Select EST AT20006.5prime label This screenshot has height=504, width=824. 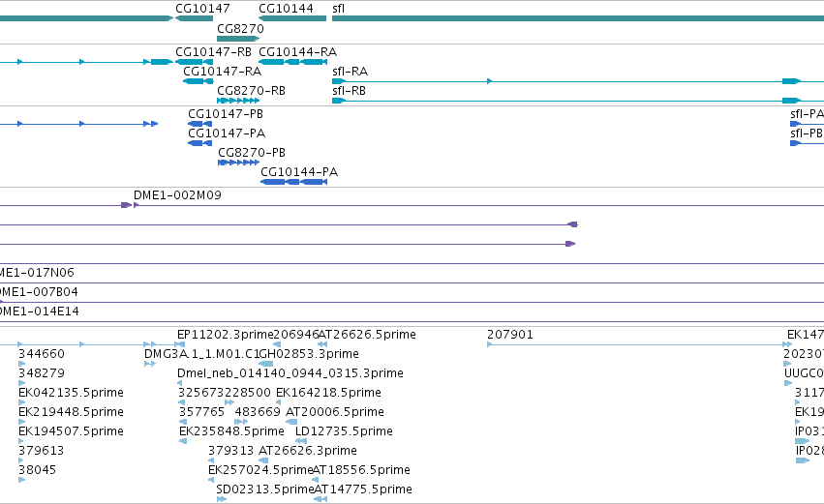tap(335, 412)
